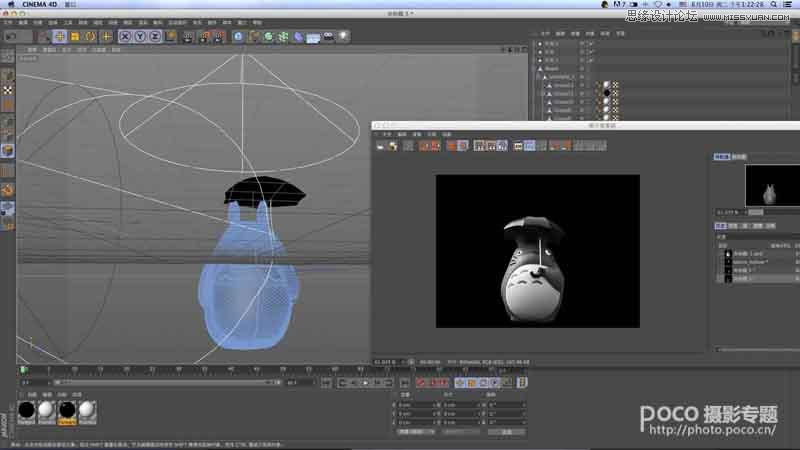The height and width of the screenshot is (450, 800).
Task: Click Make Editable icon in left sidebar
Action: click(8, 56)
